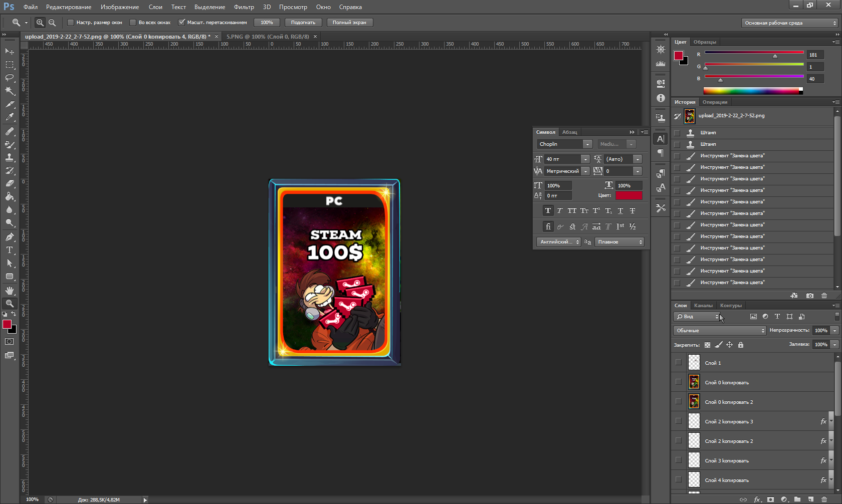
Task: Open the Метрический kerning dropdown
Action: (585, 171)
